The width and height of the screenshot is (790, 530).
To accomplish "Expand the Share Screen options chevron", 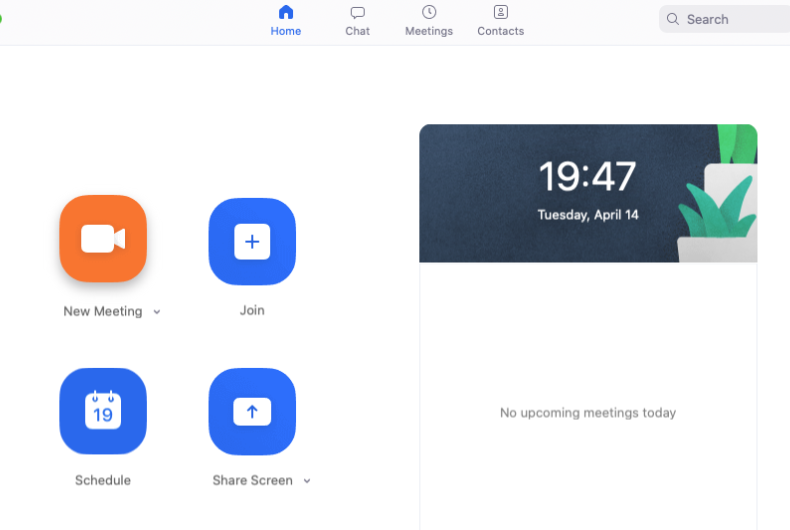I will [307, 481].
